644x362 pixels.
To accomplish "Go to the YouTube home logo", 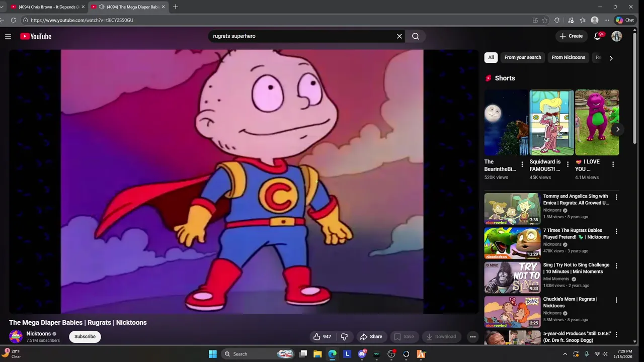I will tap(36, 36).
